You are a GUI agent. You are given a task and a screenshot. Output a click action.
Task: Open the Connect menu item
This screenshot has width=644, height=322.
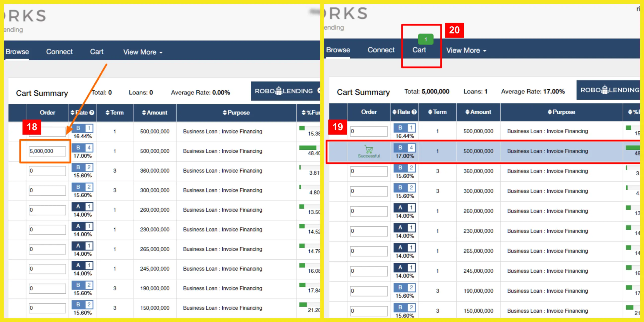tap(59, 52)
